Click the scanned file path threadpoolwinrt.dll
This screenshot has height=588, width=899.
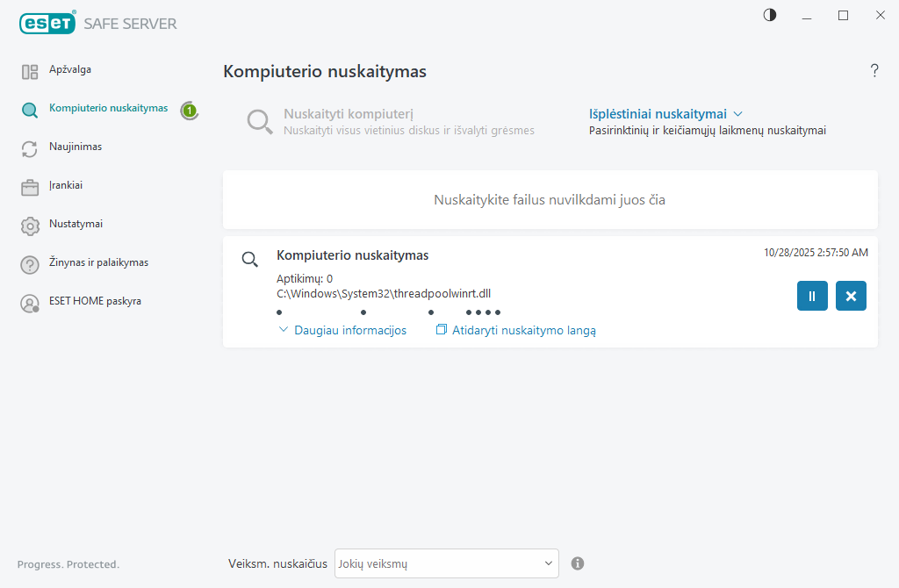(384, 293)
